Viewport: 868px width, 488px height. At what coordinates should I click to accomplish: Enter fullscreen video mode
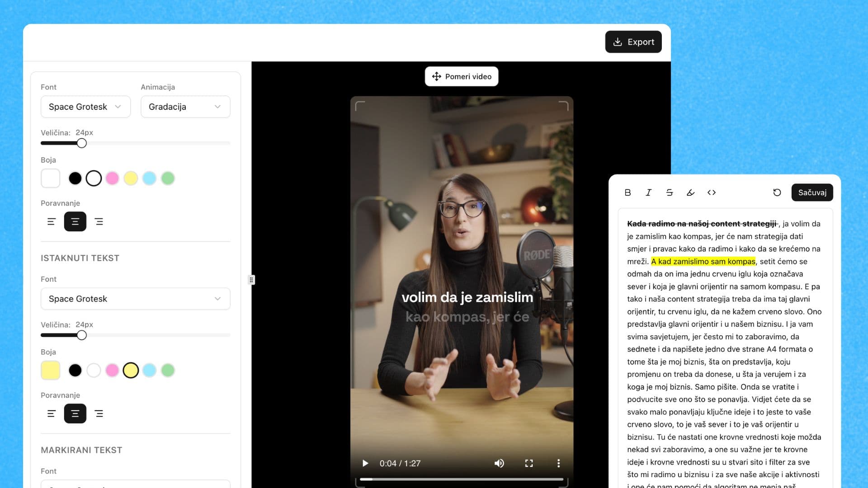pos(529,463)
